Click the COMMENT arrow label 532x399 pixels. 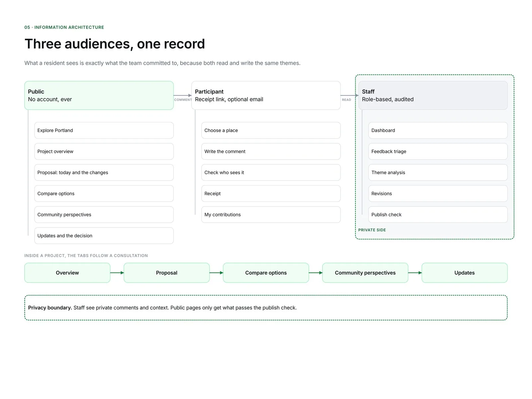coord(183,100)
